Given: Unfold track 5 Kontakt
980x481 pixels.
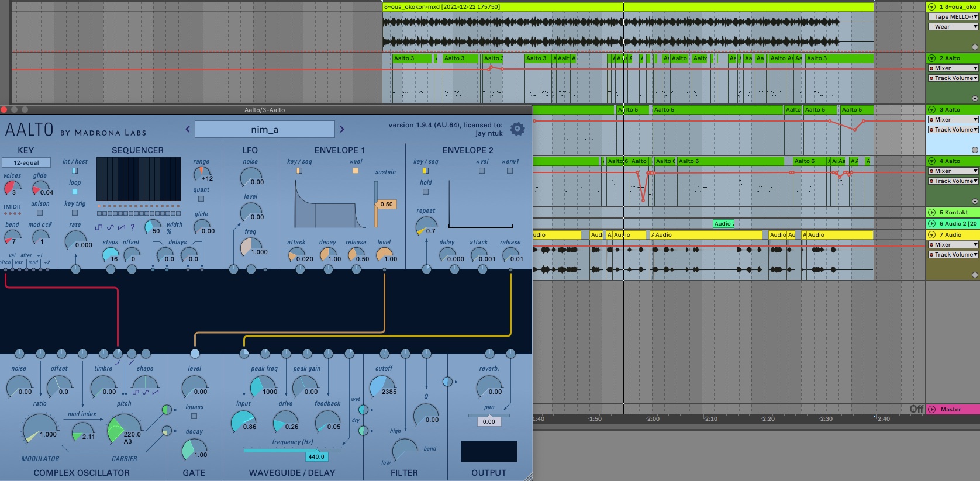Looking at the screenshot, I should pyautogui.click(x=932, y=213).
